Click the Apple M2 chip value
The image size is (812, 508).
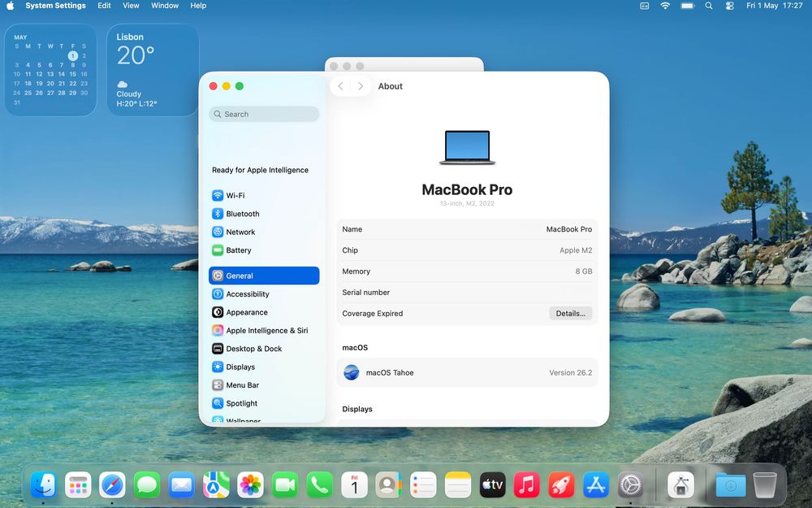(x=576, y=250)
